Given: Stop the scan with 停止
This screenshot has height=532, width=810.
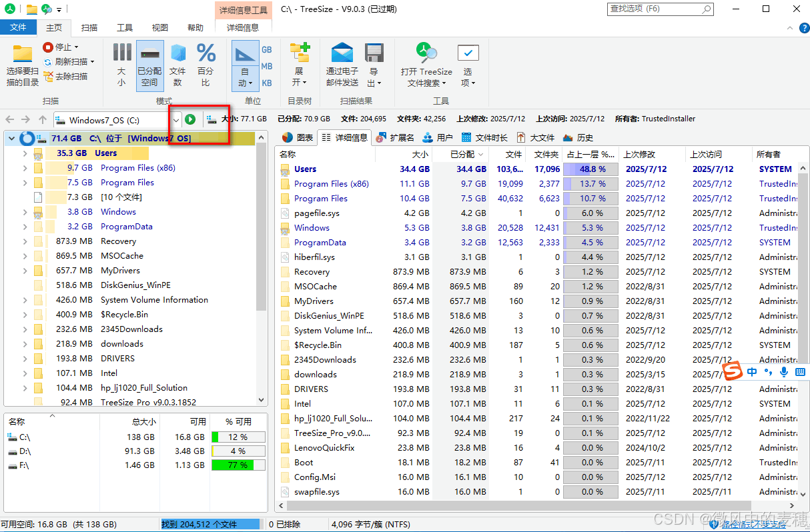Looking at the screenshot, I should 60,47.
